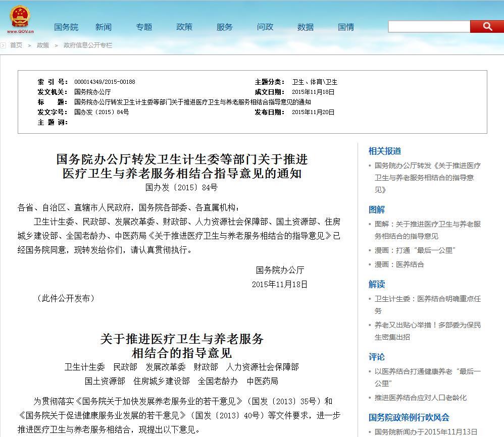The width and height of the screenshot is (504, 437).
Task: Click the national emblem www.GOV.cn logo
Action: (20, 19)
